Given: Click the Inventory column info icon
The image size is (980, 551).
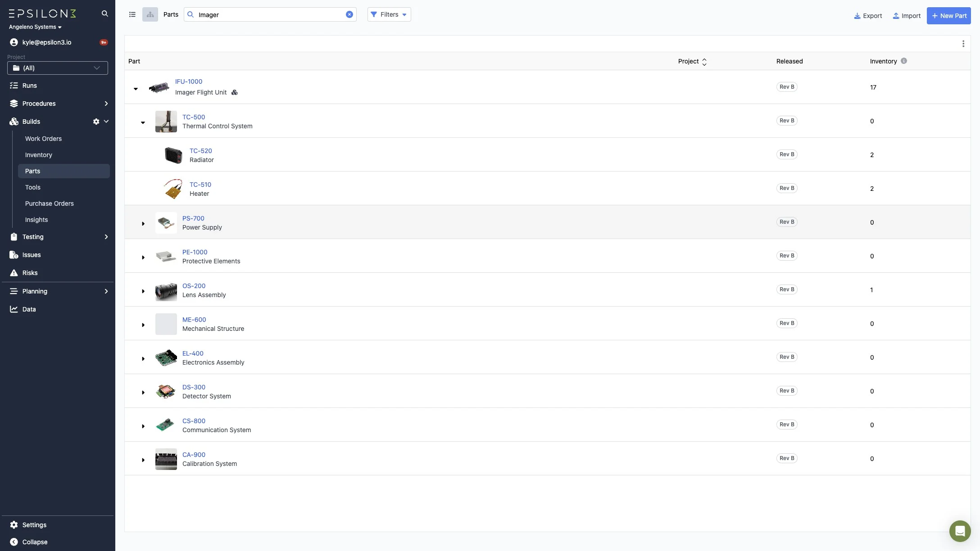Looking at the screenshot, I should coord(903,61).
